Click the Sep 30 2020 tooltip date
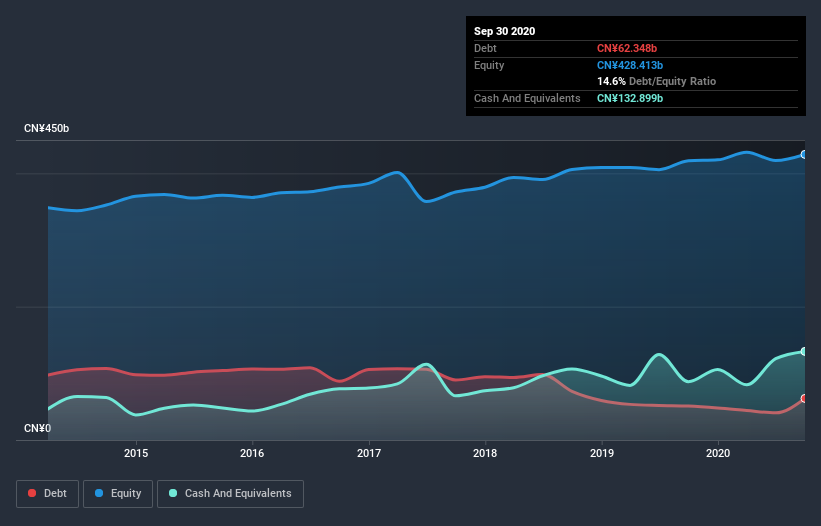The width and height of the screenshot is (821, 526). [x=504, y=31]
